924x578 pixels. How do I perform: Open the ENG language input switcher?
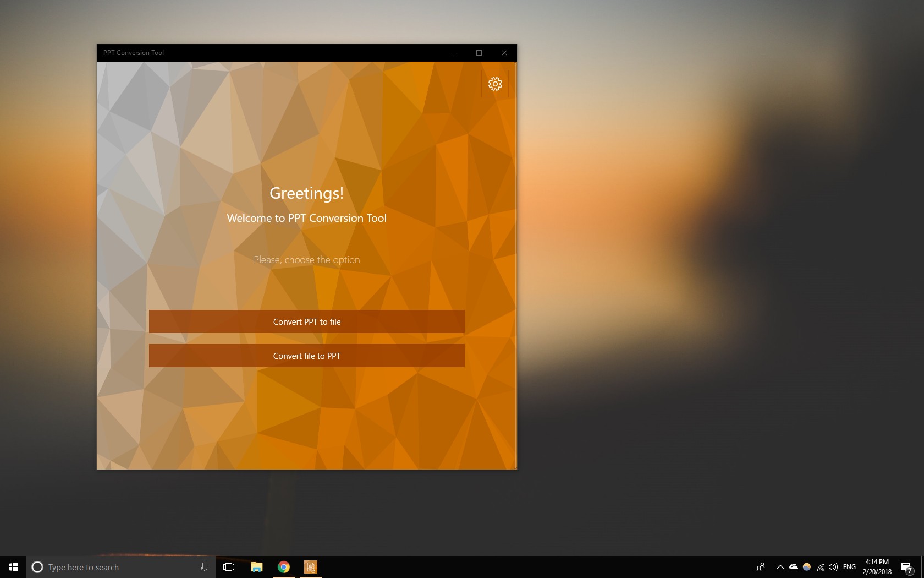tap(849, 567)
